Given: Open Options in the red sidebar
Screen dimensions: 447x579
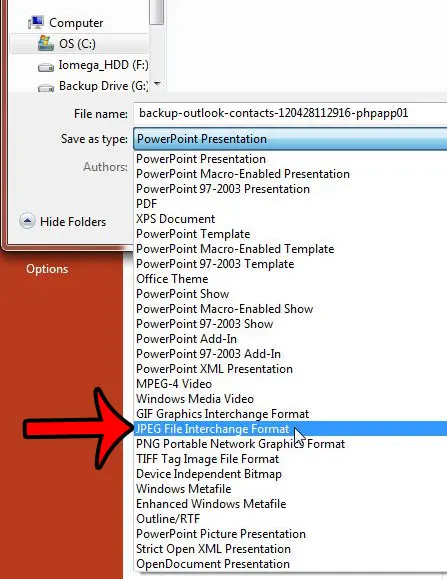Looking at the screenshot, I should pyautogui.click(x=47, y=269).
